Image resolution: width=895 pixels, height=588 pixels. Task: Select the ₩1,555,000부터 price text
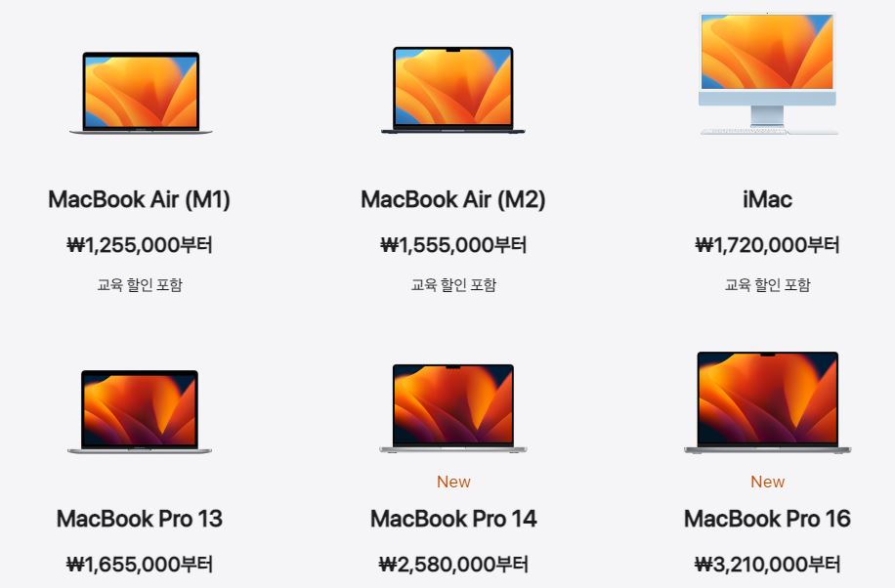pos(453,245)
